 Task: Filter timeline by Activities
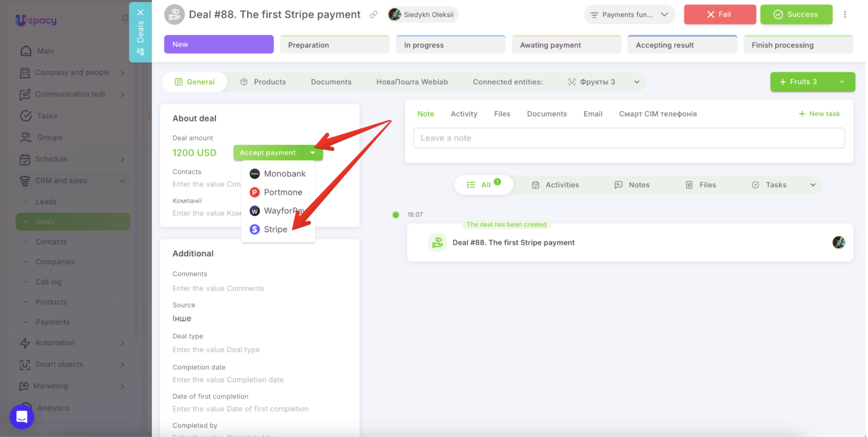click(555, 185)
